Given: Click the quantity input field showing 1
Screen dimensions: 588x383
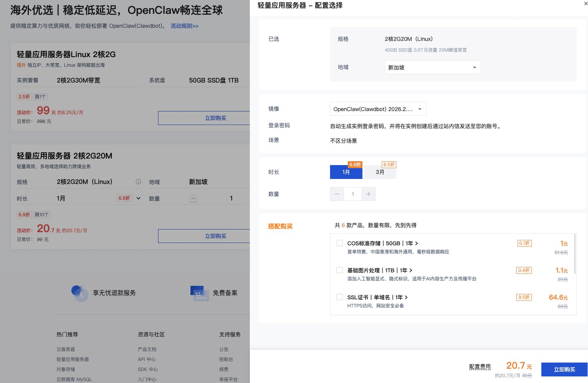Looking at the screenshot, I should coord(353,194).
